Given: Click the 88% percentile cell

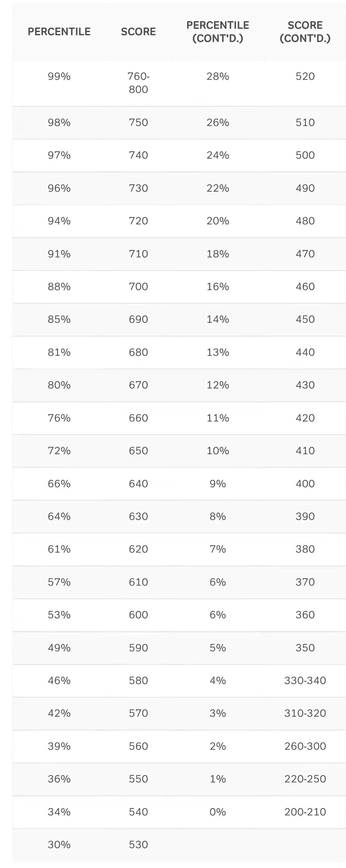Looking at the screenshot, I should click(x=59, y=287).
